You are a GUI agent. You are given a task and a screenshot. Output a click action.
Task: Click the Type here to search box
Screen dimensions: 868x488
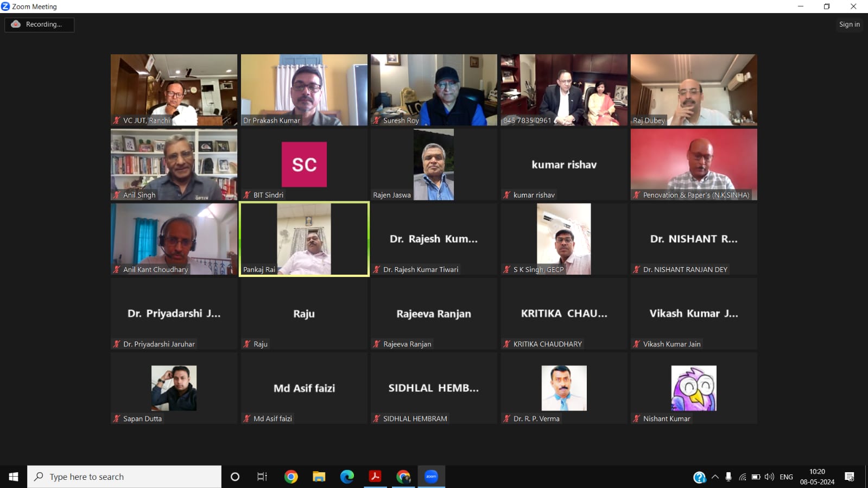click(x=125, y=477)
